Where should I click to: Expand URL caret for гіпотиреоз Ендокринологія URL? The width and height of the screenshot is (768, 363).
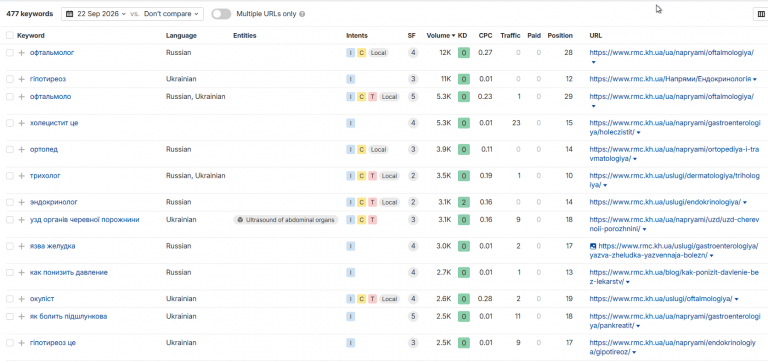pos(755,79)
